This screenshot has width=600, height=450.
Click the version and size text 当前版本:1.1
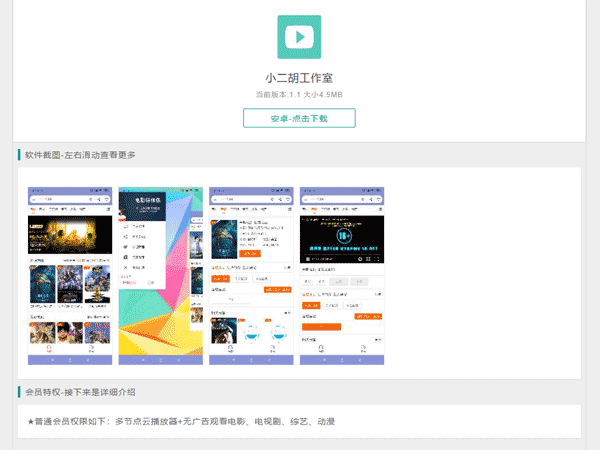pyautogui.click(x=299, y=95)
